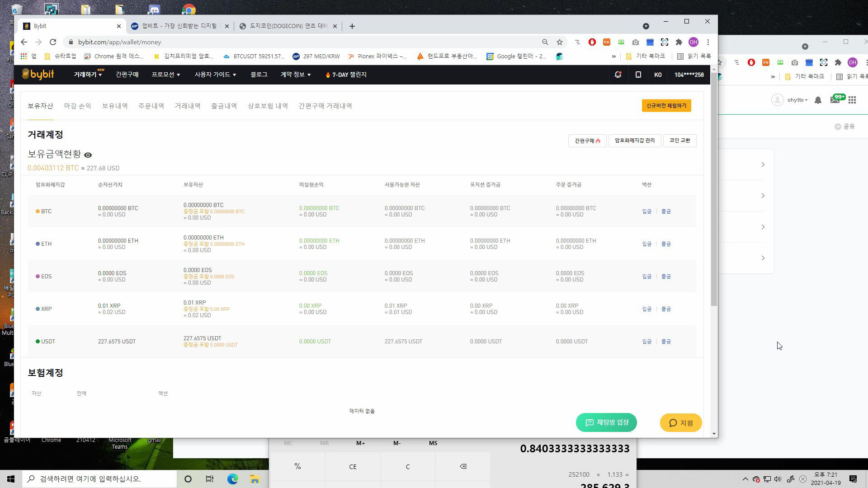Click the Chrome zoom magnifier icon
The image size is (868, 488).
(x=545, y=42)
